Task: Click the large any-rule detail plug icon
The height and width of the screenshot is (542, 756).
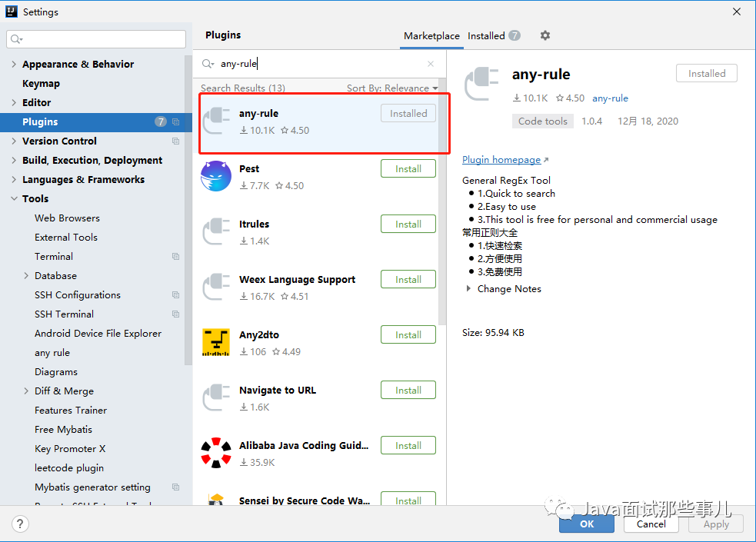Action: tap(481, 84)
